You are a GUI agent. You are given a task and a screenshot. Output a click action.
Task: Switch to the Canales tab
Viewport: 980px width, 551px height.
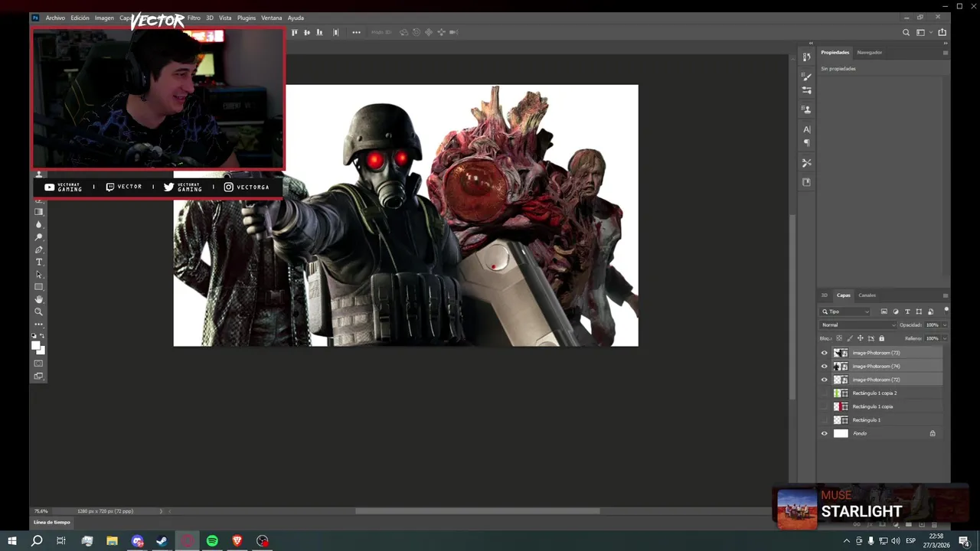pos(867,295)
